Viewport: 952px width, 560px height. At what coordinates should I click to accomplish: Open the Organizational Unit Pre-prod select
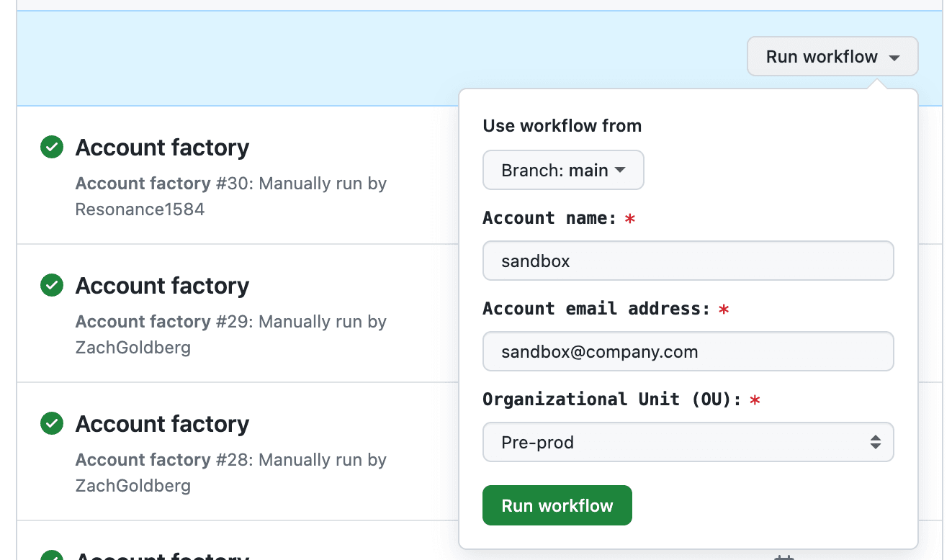[x=688, y=442]
